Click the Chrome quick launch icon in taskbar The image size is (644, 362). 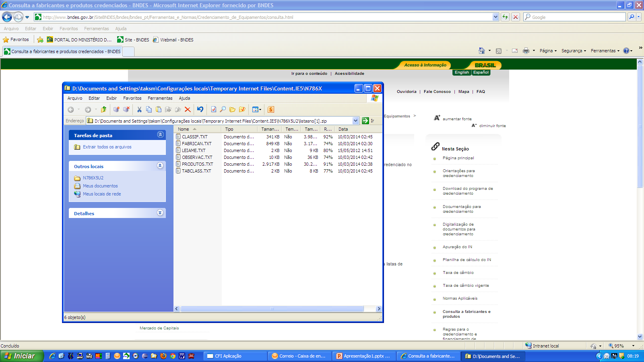173,356
